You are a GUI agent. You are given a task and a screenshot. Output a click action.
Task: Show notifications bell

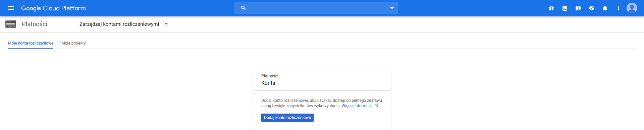point(605,8)
